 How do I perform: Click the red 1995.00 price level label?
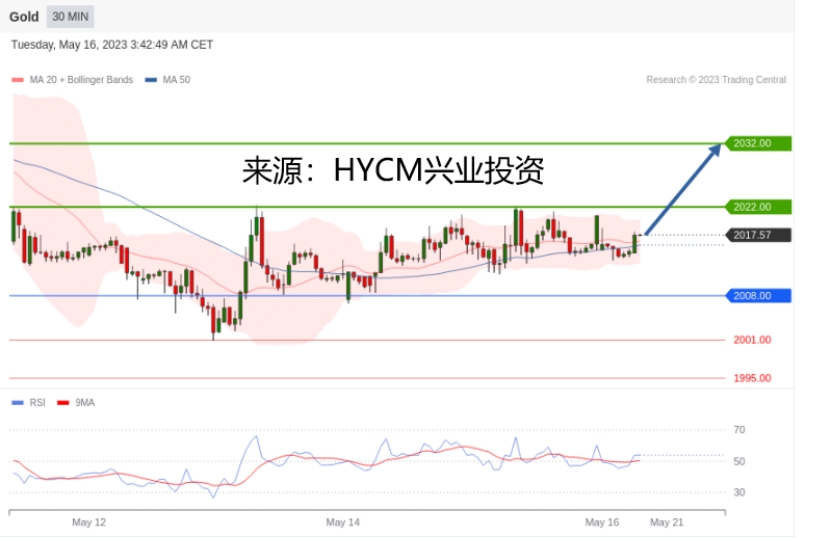pyautogui.click(x=751, y=378)
